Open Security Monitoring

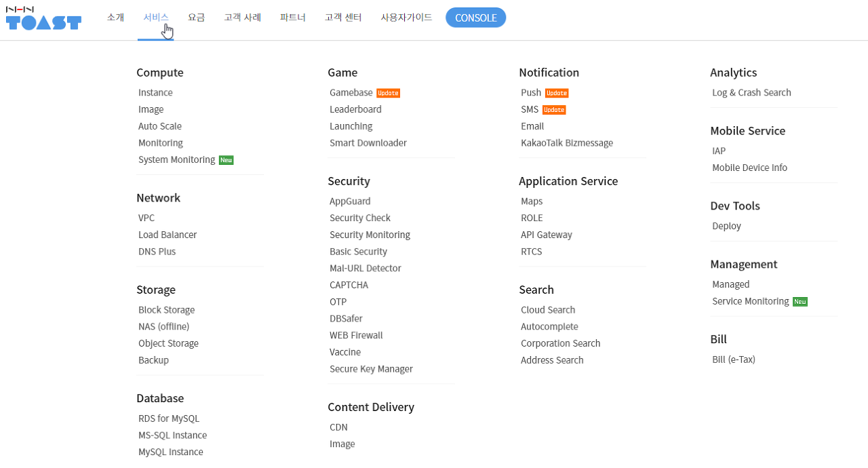(x=370, y=235)
